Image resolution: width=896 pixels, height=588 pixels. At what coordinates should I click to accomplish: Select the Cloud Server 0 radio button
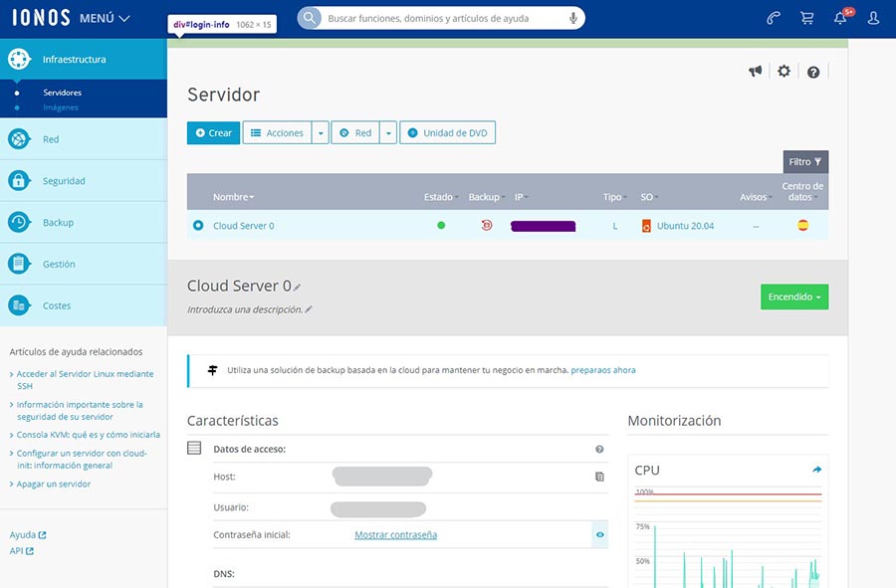click(x=198, y=226)
